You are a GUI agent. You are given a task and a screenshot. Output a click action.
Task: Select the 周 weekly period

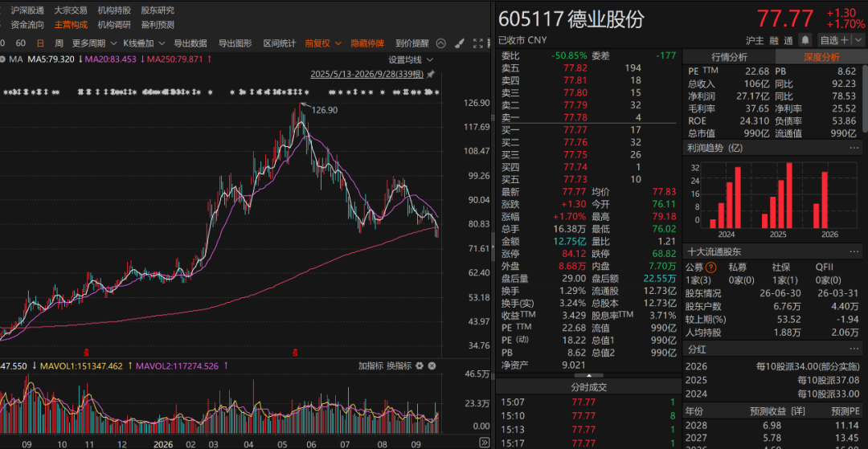click(59, 43)
